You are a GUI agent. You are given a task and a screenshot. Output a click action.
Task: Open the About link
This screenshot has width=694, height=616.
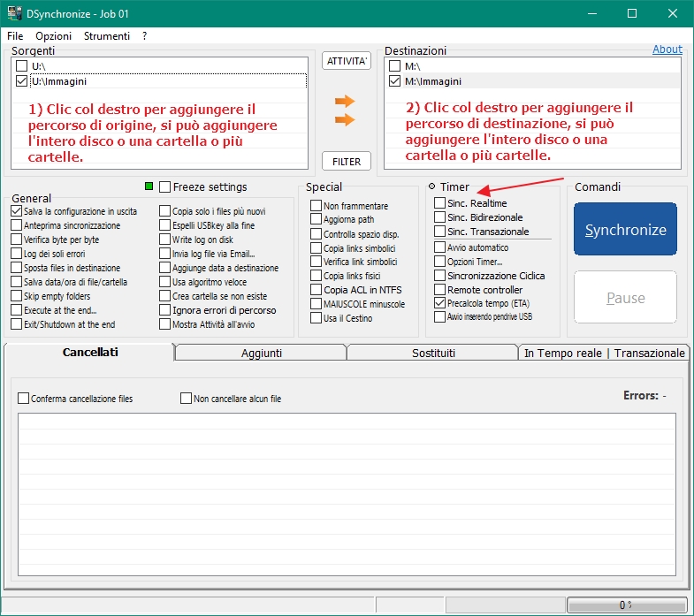[667, 49]
